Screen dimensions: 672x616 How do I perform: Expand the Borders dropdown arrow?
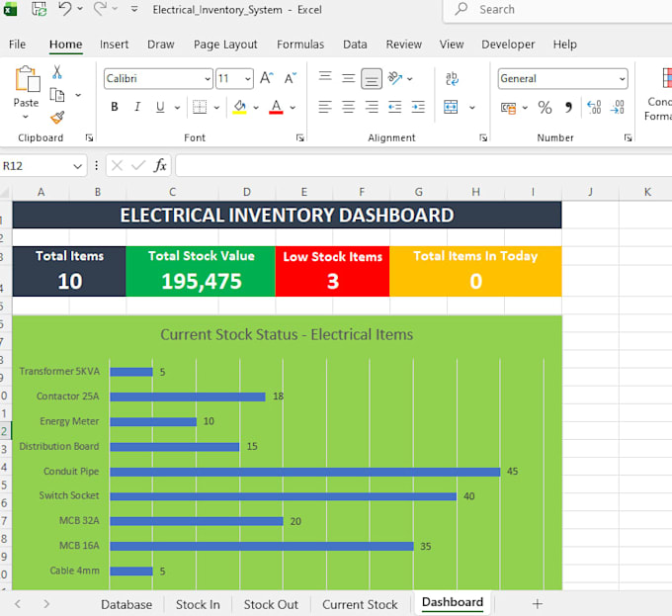pyautogui.click(x=216, y=108)
